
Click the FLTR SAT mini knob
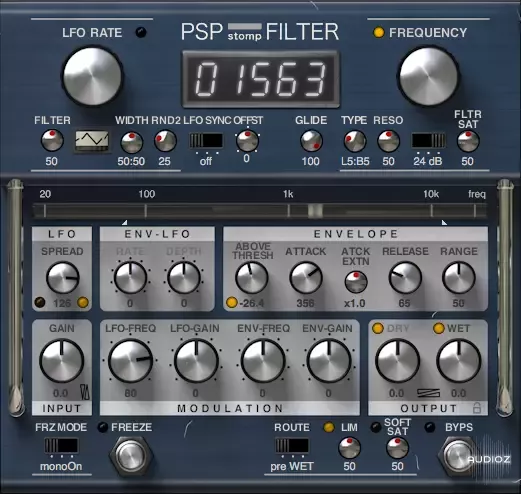[x=468, y=141]
